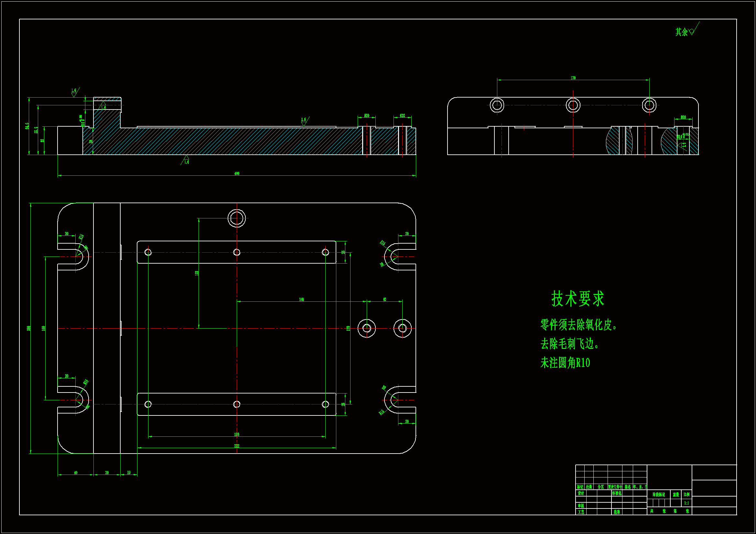Select the 222 width dimension text
The image size is (756, 534).
237,446
